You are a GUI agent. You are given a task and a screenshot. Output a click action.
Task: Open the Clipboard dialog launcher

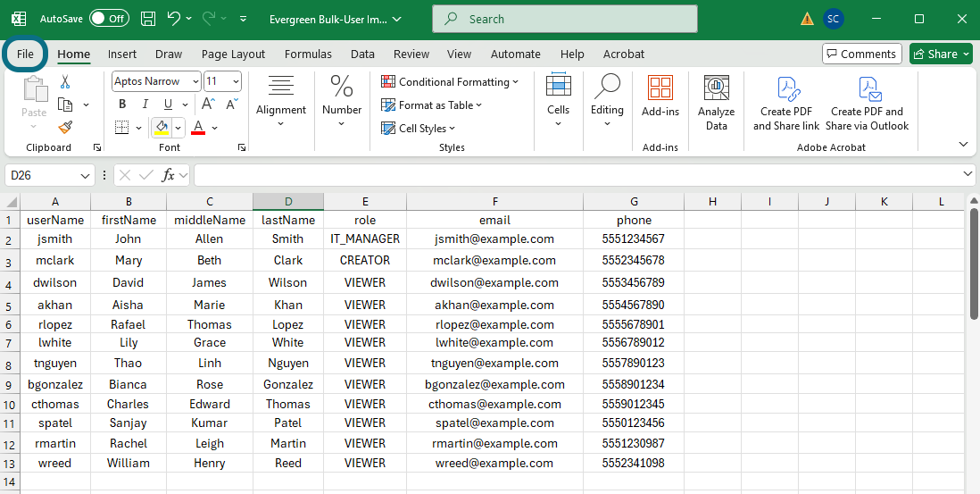coord(97,147)
